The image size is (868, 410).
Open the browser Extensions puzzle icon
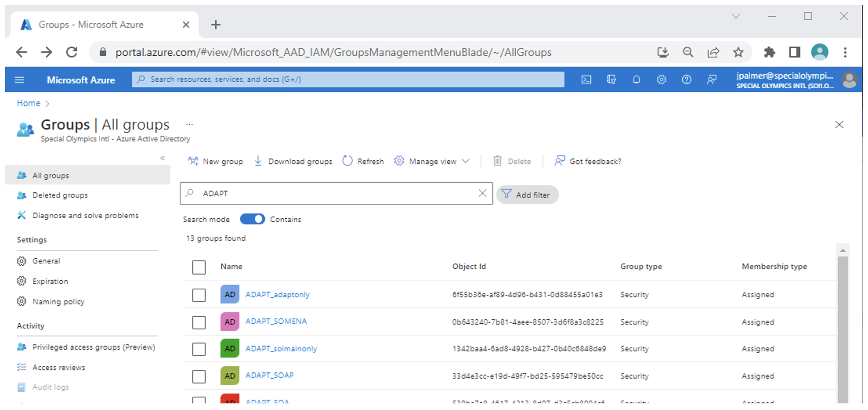770,52
